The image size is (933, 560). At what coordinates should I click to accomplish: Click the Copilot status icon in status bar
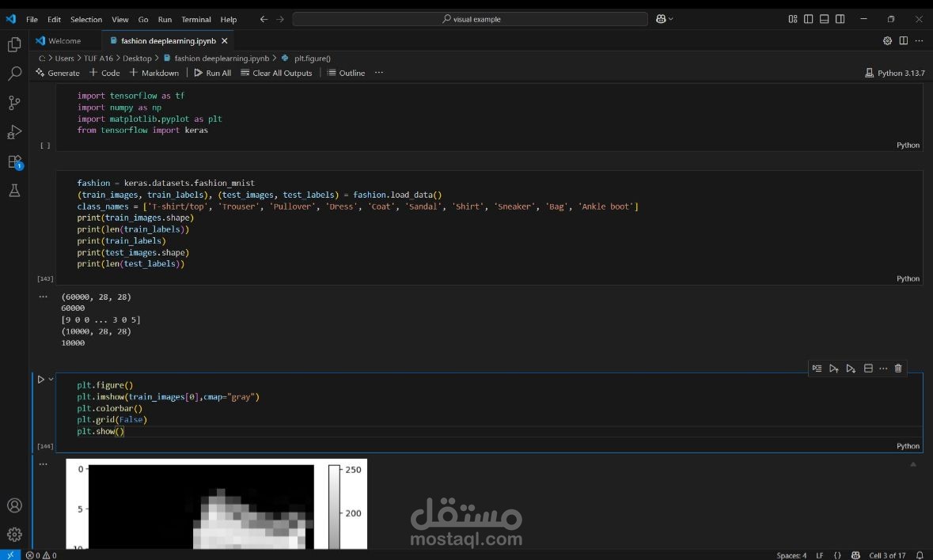click(x=855, y=555)
